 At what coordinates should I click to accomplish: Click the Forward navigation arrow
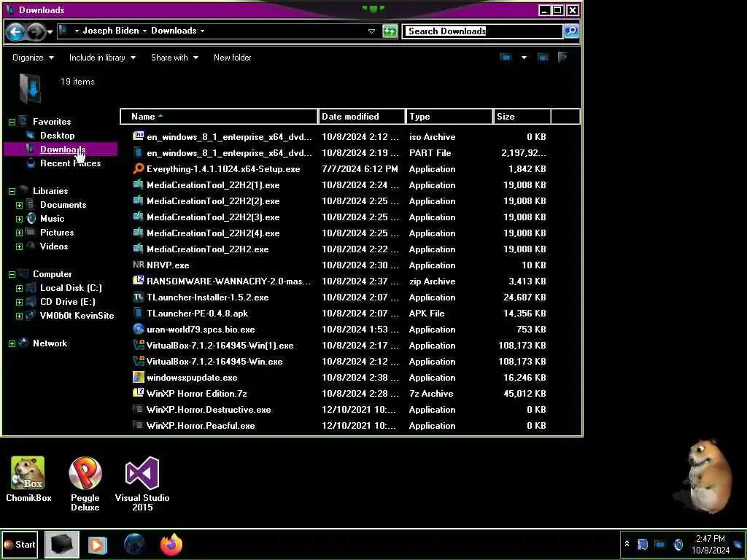pyautogui.click(x=35, y=32)
